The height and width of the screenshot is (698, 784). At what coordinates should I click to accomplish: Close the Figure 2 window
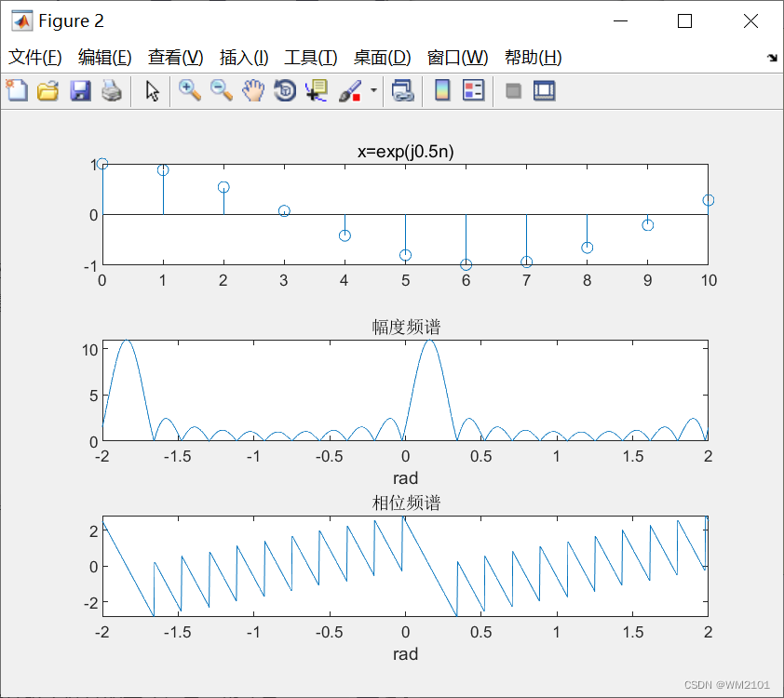(750, 21)
